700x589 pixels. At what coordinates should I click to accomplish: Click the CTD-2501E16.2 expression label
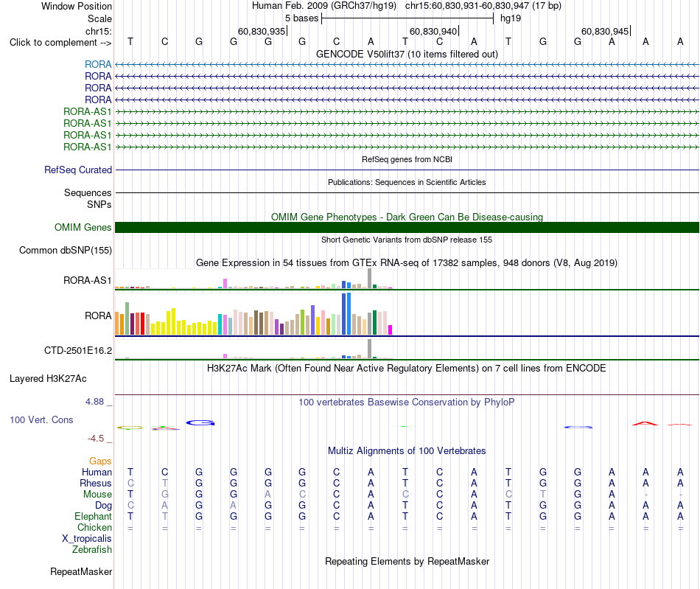tap(78, 351)
